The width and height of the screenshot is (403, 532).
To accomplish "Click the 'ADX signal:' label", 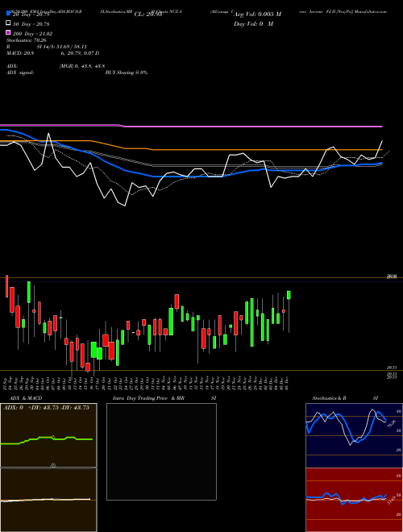I will click(20, 73).
